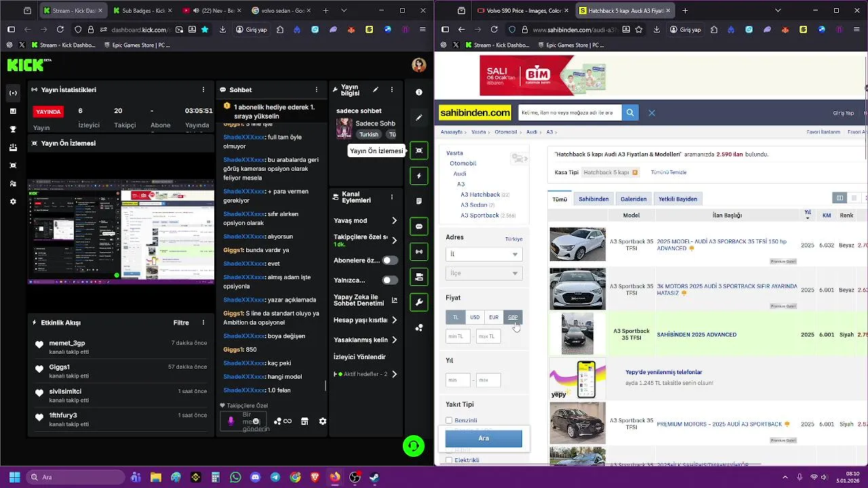Viewport: 868px width, 488px height.
Task: Select the Kick sidebar stream broadcast icon
Action: pos(13,93)
